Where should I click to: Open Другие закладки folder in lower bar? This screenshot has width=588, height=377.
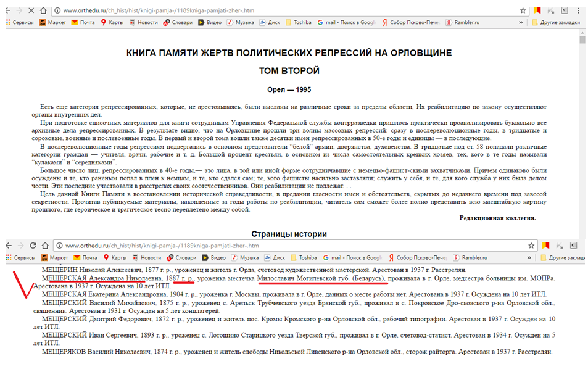pyautogui.click(x=563, y=258)
